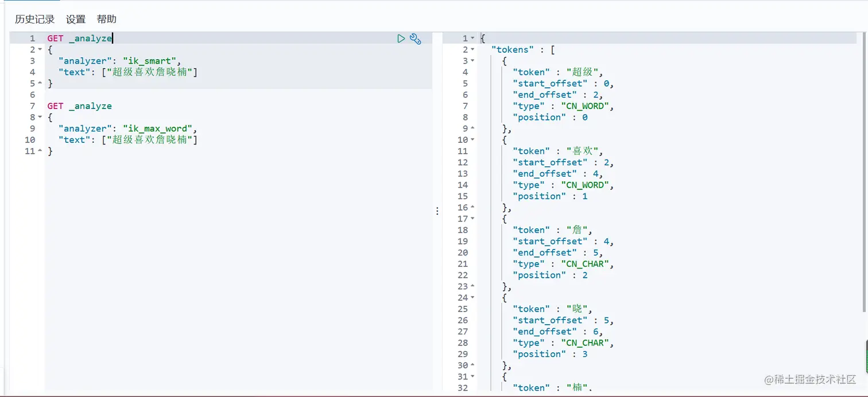The width and height of the screenshot is (868, 397).
Task: Open the 历史记录 menu
Action: point(34,19)
